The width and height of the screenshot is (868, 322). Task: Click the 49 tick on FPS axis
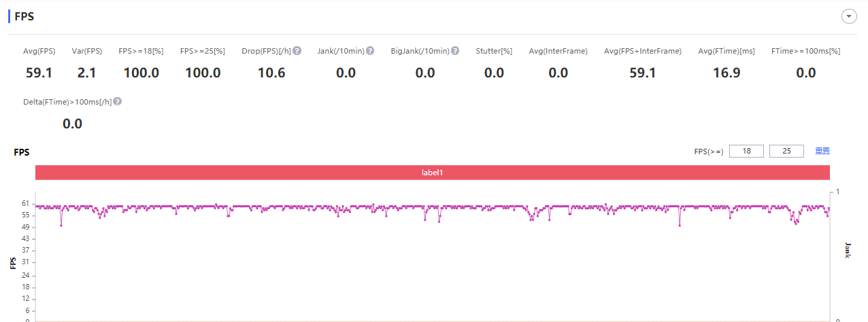pos(24,227)
